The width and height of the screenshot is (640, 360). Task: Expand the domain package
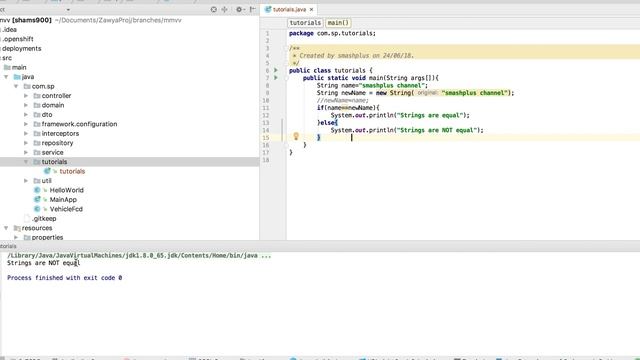[x=26, y=105]
